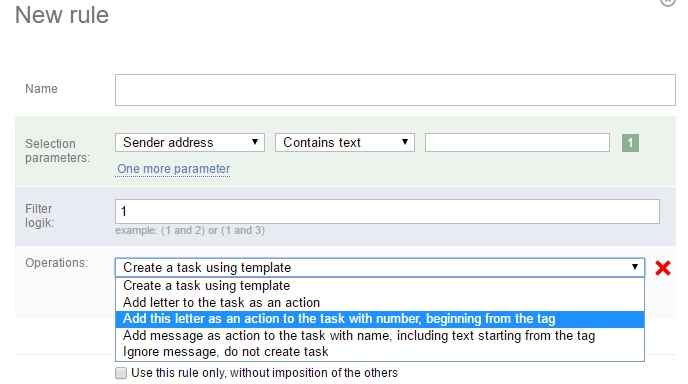
Task: Open the Contains text condition dropdown
Action: [344, 143]
